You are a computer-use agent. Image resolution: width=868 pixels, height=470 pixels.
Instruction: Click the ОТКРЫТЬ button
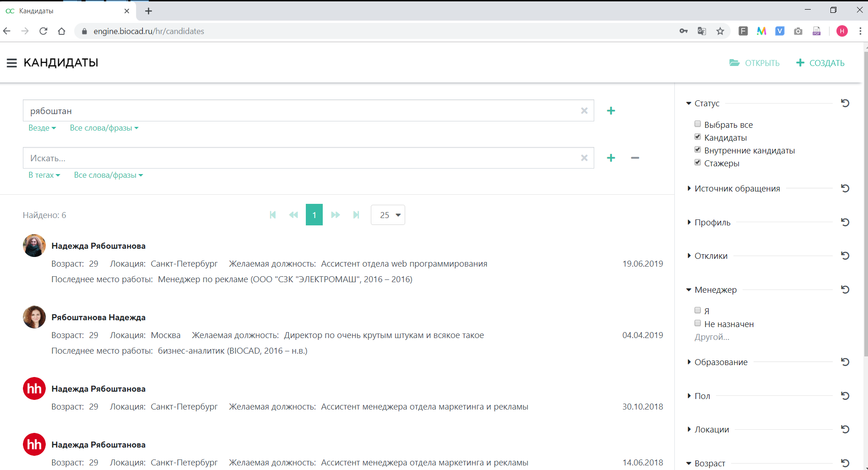coord(754,63)
